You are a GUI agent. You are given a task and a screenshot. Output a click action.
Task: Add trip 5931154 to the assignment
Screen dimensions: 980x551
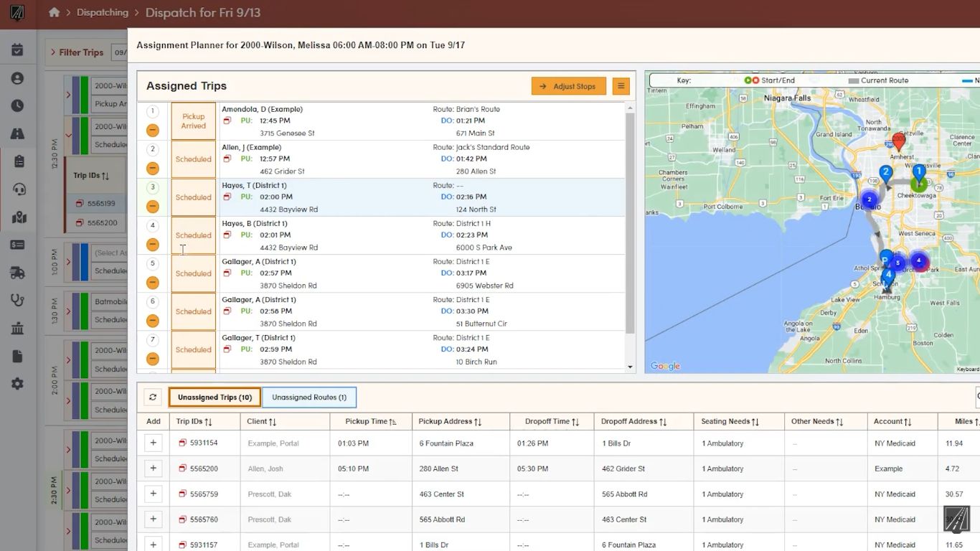(x=153, y=443)
